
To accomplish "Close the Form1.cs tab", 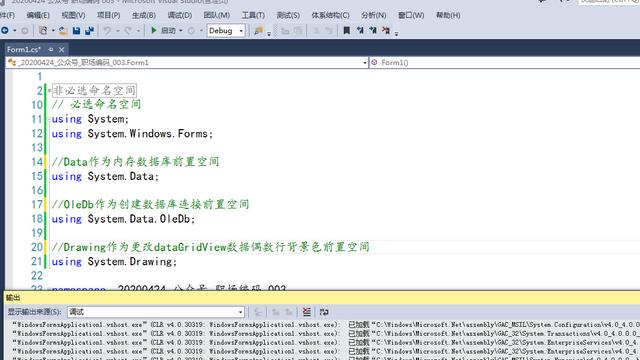I will click(x=62, y=49).
